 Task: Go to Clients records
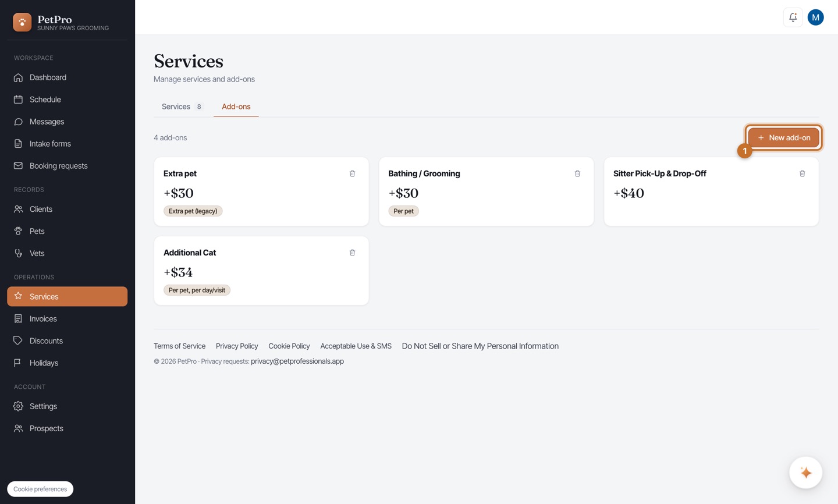tap(67, 209)
